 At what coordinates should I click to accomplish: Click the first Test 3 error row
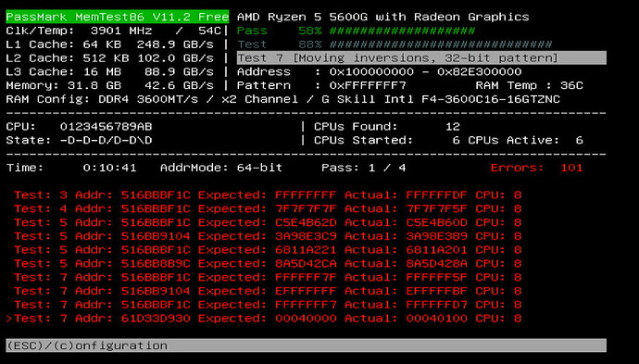coord(268,195)
